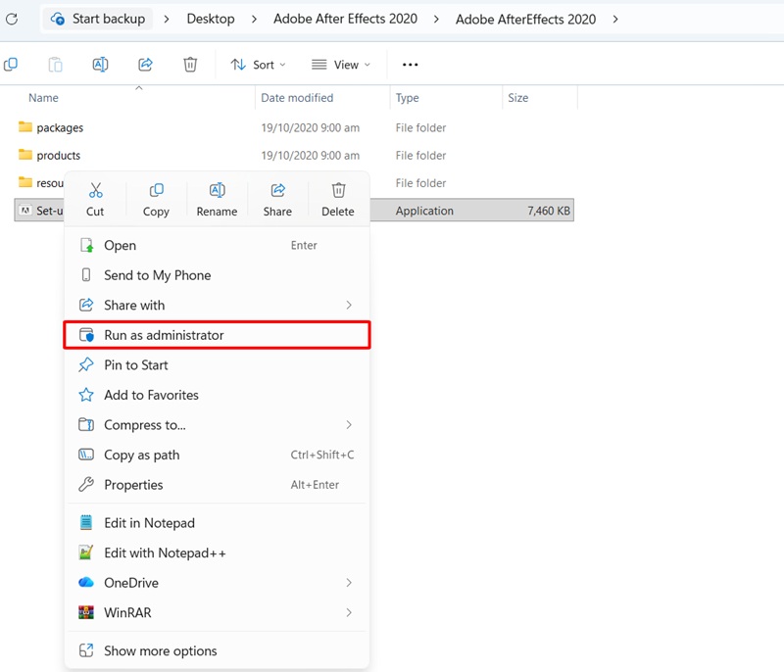Click the Share icon on the Explorer toolbar
Image resolution: width=784 pixels, height=672 pixels.
[145, 64]
